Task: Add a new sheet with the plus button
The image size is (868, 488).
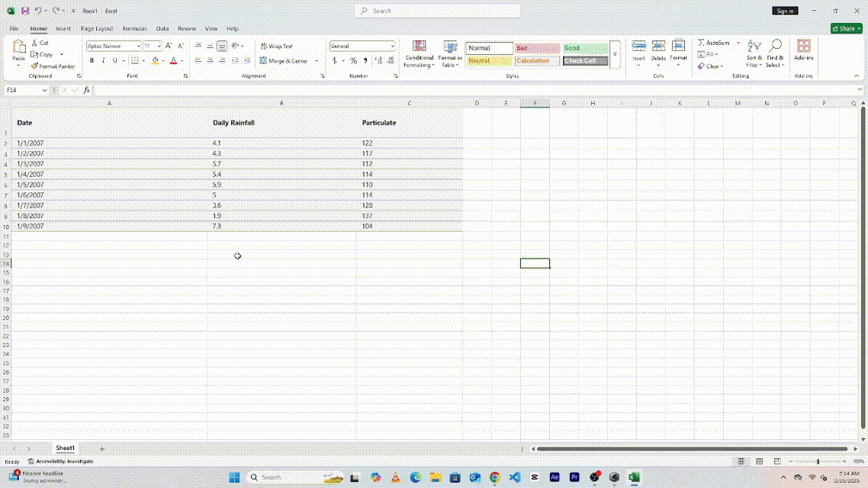Action: (x=102, y=448)
